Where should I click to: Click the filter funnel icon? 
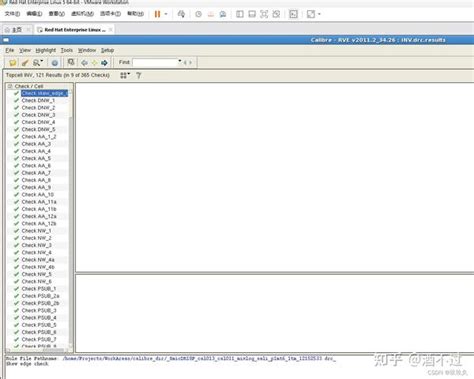click(x=139, y=76)
